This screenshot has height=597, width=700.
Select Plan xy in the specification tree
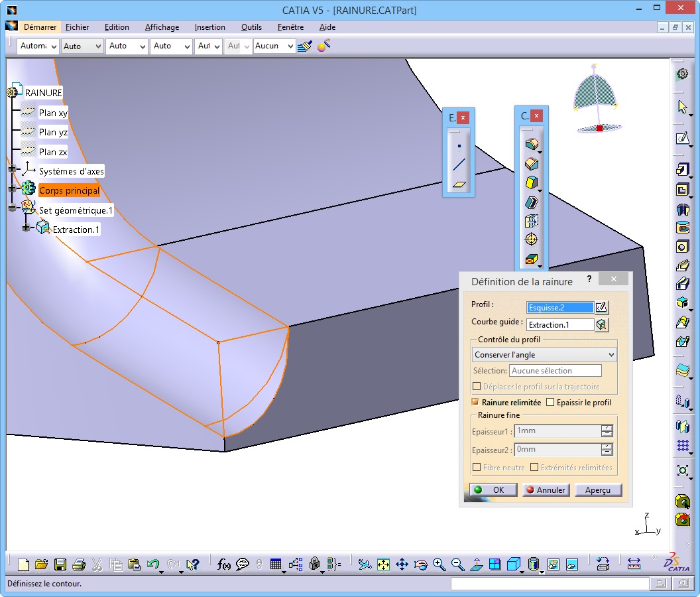pyautogui.click(x=53, y=113)
